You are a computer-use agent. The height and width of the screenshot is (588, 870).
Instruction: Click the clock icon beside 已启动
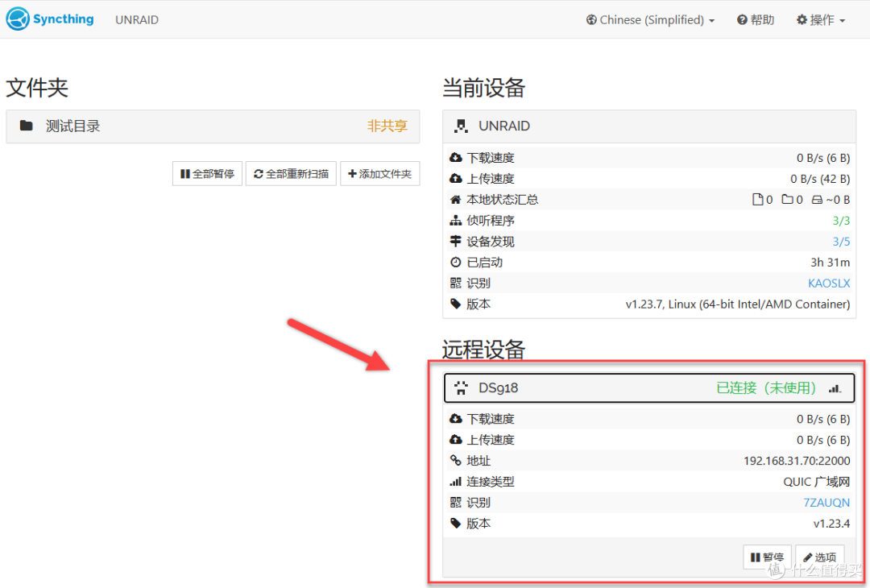point(455,262)
